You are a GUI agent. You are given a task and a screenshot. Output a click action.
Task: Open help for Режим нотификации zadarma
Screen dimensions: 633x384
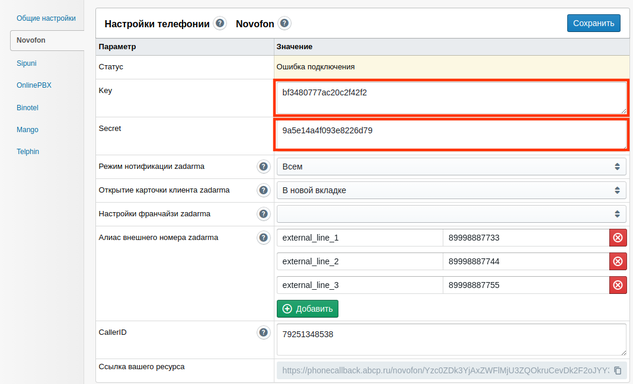point(263,166)
